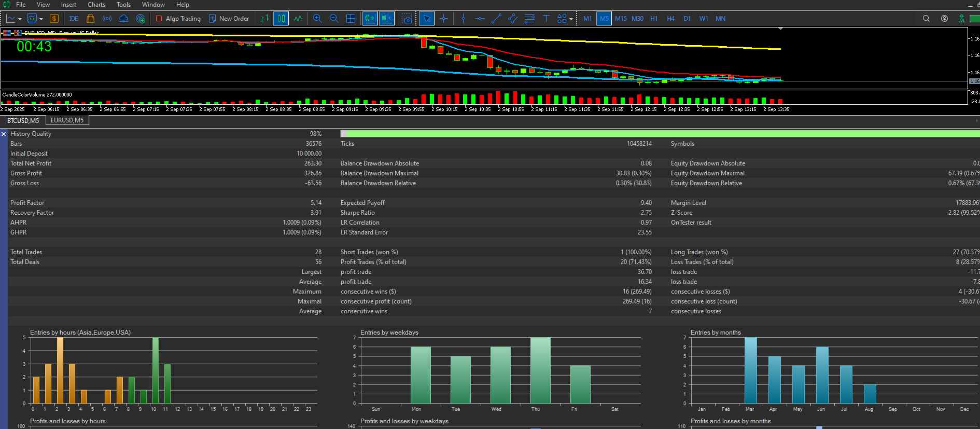The width and height of the screenshot is (980, 429).
Task: Take a chart screenshot
Action: 407,19
